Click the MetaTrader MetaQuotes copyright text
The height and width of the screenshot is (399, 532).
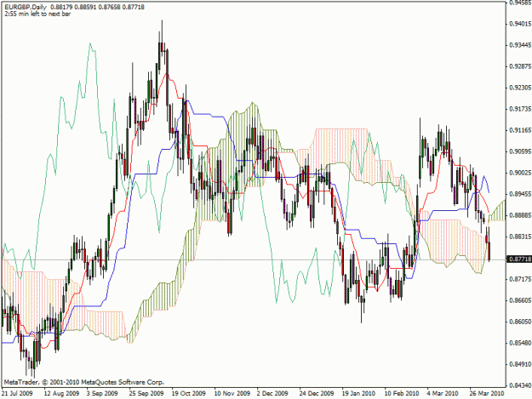click(x=84, y=382)
